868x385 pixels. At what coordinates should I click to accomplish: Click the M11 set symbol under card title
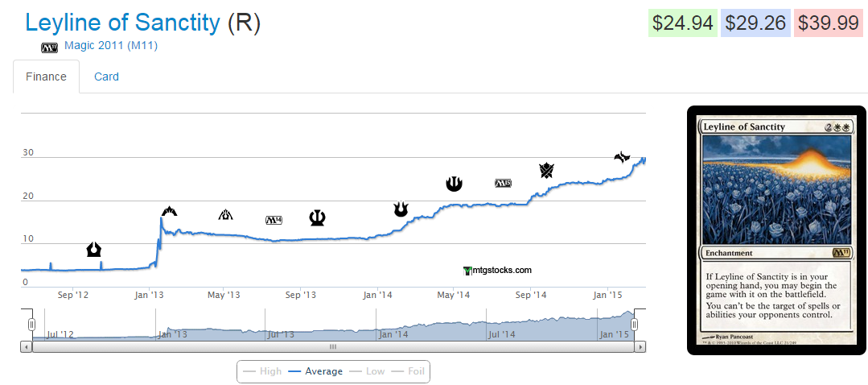click(49, 47)
